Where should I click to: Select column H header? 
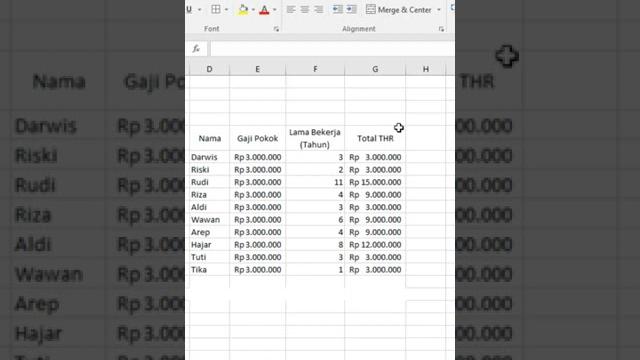point(426,69)
